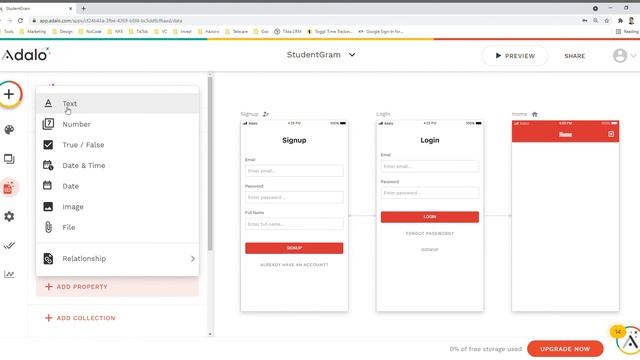Click the Relationship link icon
The width and height of the screenshot is (640, 360).
pos(48,258)
